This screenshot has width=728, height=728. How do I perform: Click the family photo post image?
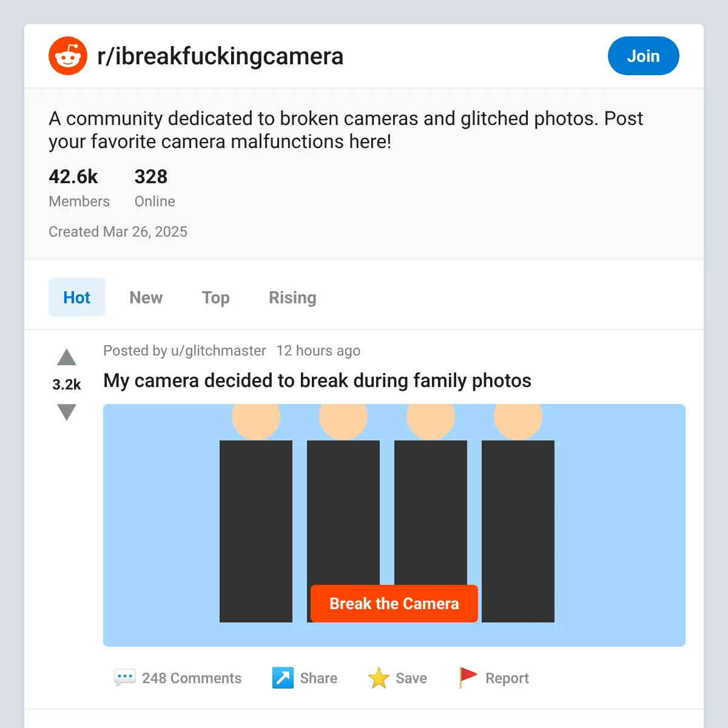click(x=394, y=525)
